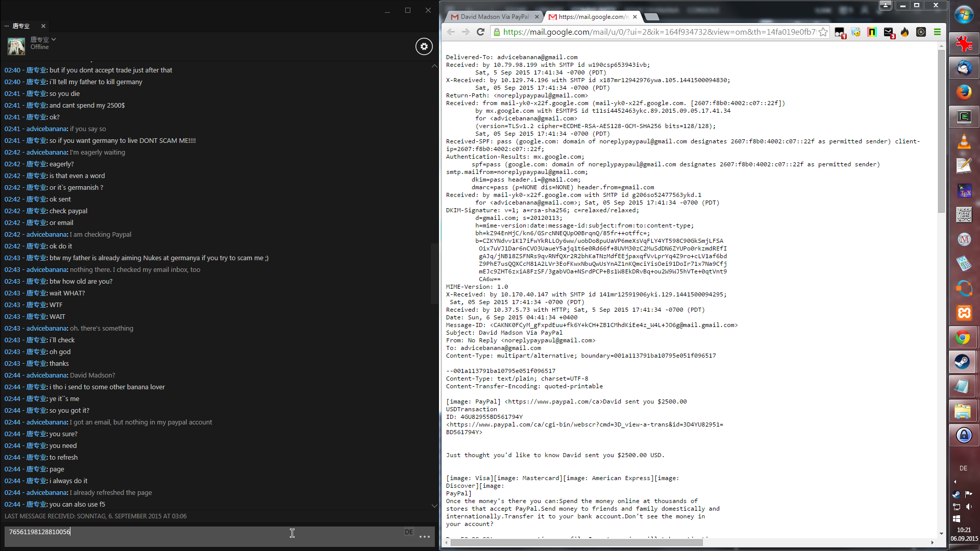Image resolution: width=980 pixels, height=551 pixels.
Task: Open Steam from the taskbar
Action: pyautogui.click(x=963, y=362)
